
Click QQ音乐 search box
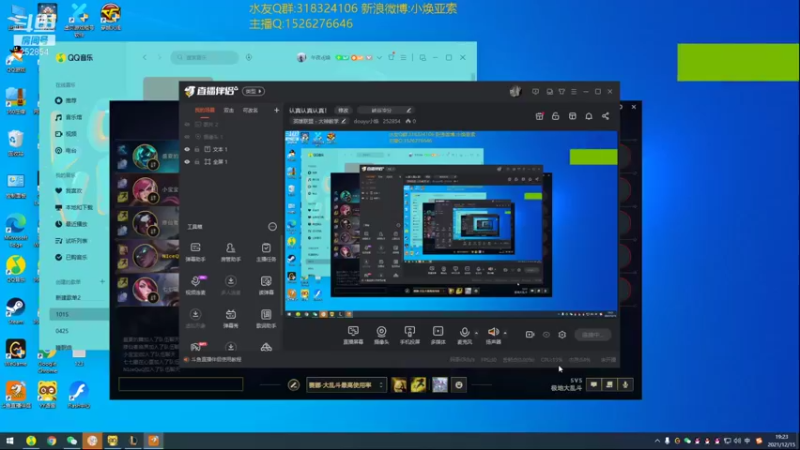point(205,58)
